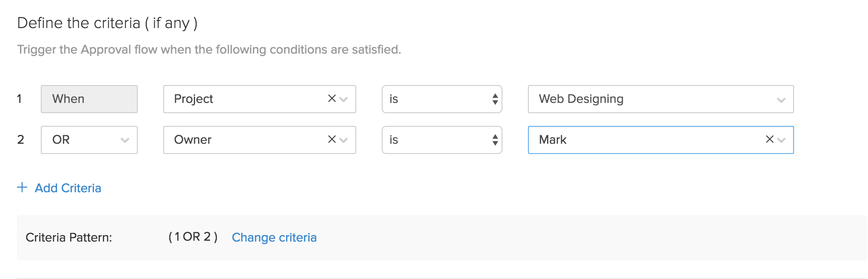The width and height of the screenshot is (868, 279).
Task: Click the plus icon next to Add Criteria
Action: click(22, 188)
